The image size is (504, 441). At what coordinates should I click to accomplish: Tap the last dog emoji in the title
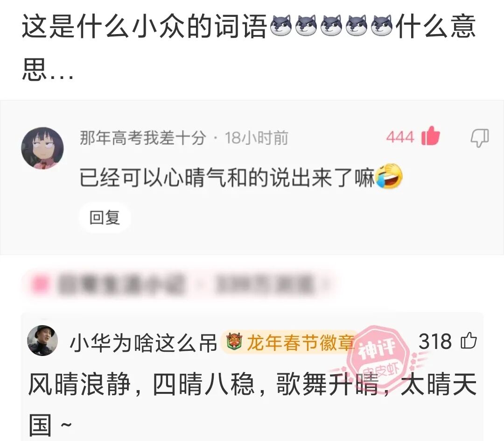coord(382,25)
